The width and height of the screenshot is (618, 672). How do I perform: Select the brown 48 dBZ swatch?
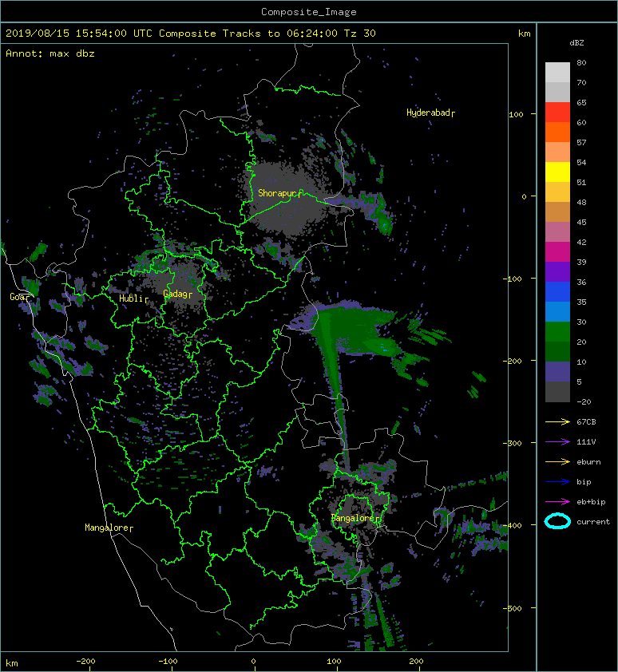point(557,211)
